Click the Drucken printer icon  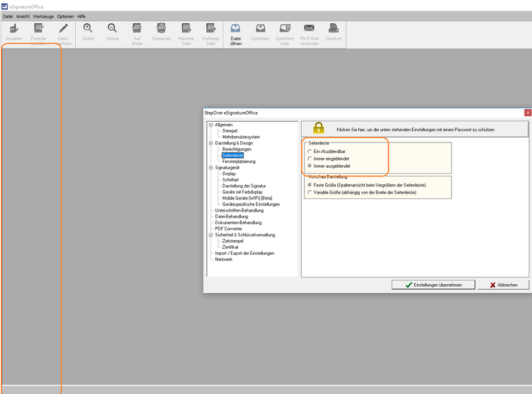point(334,29)
